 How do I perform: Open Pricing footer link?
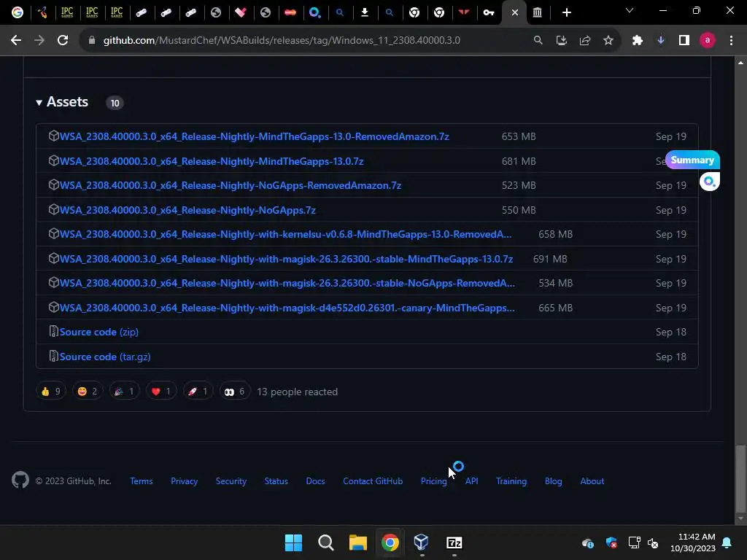(433, 481)
